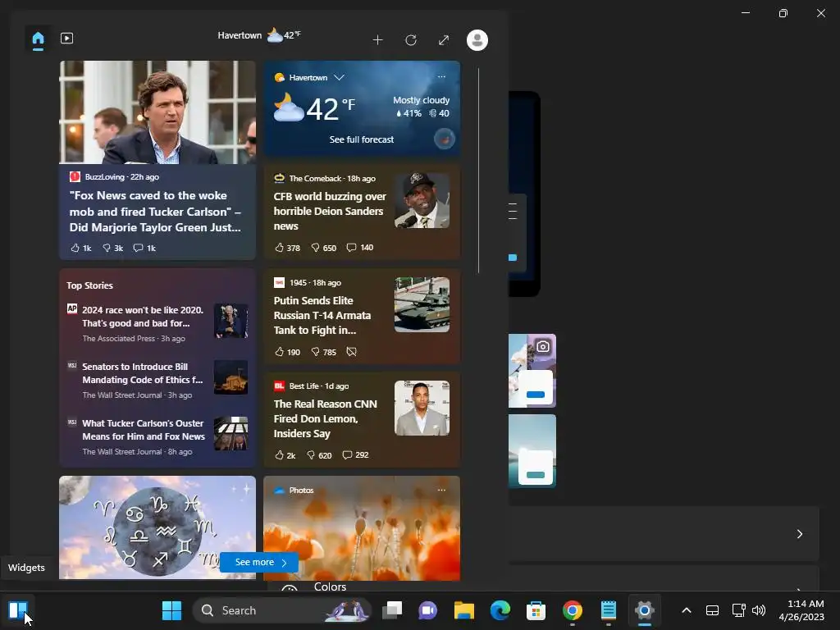This screenshot has width=840, height=630.
Task: Dislike the Putin tank story
Action: 323,352
